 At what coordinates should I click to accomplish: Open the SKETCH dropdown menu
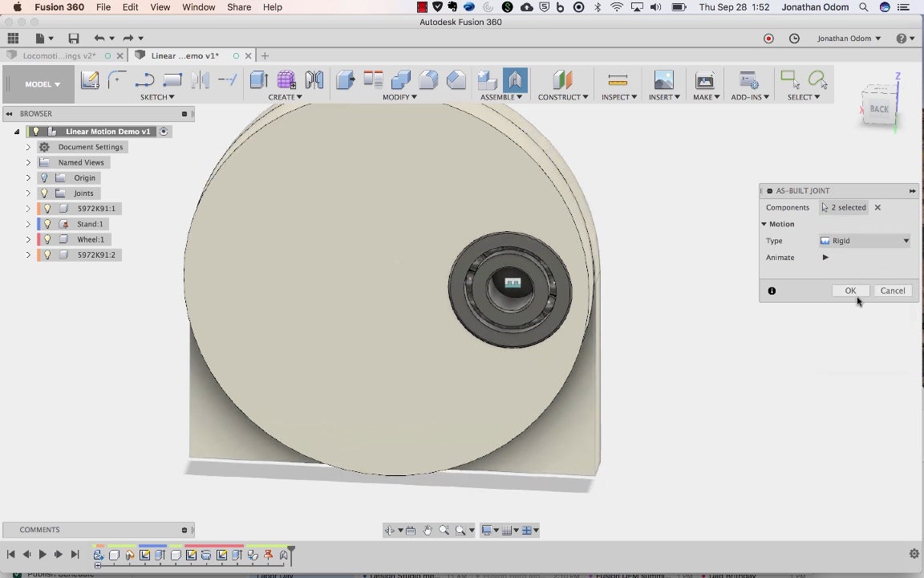(157, 96)
